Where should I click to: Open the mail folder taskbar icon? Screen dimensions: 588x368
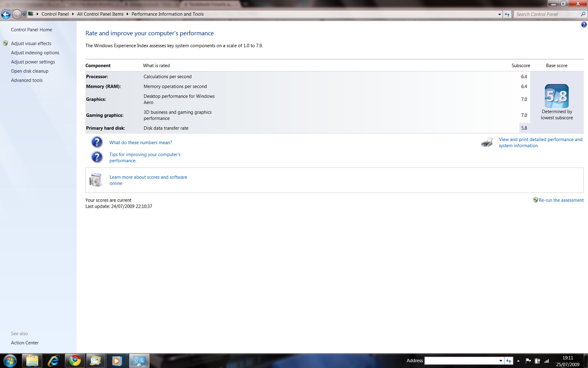click(x=95, y=361)
